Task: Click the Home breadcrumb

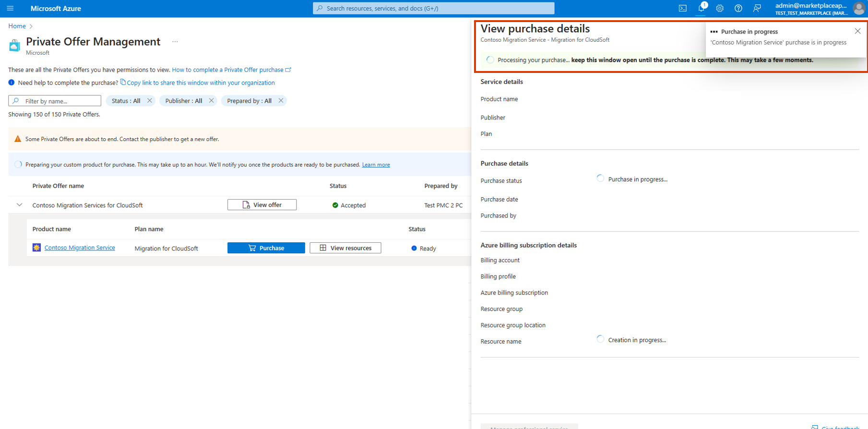Action: 17,26
